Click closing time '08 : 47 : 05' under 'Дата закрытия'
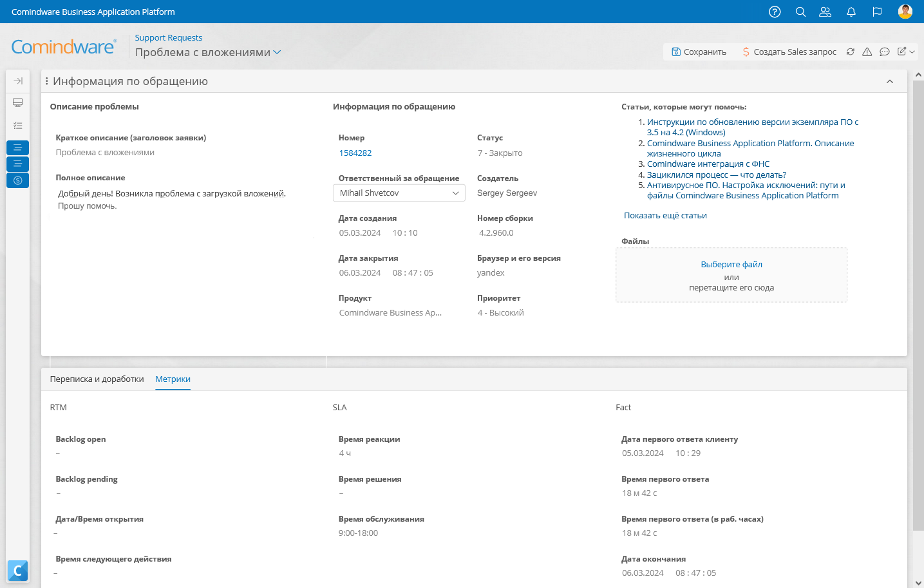This screenshot has width=924, height=588. [x=413, y=273]
